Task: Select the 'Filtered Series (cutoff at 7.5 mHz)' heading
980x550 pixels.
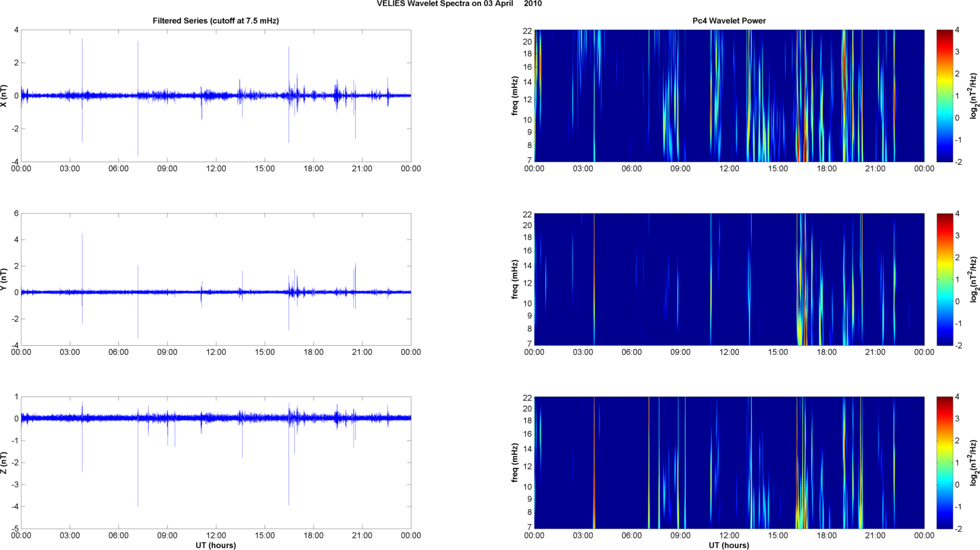Action: pyautogui.click(x=215, y=21)
